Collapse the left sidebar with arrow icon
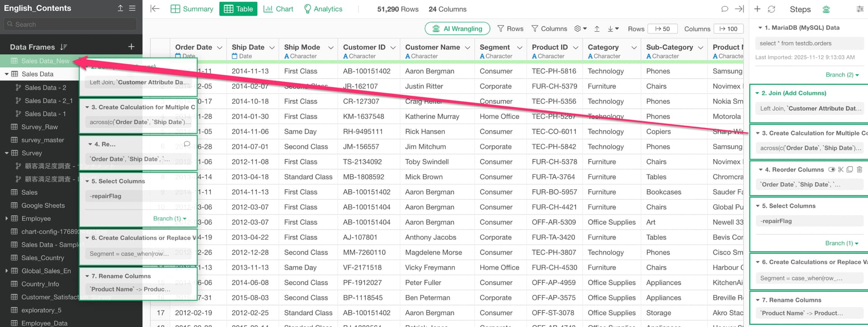Screen dimensions: 868x327 click(x=155, y=9)
